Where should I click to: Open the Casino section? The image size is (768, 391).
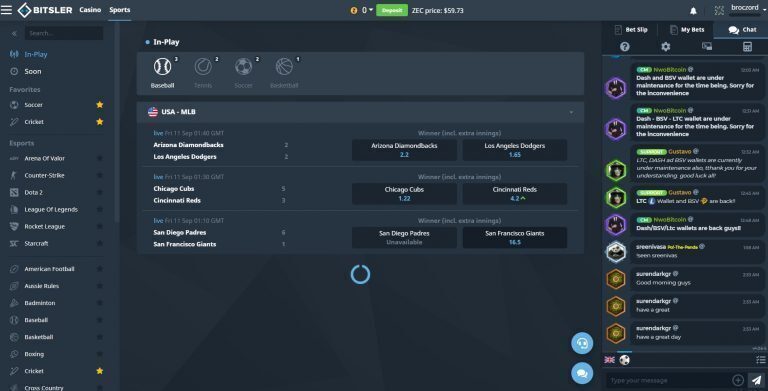point(90,10)
